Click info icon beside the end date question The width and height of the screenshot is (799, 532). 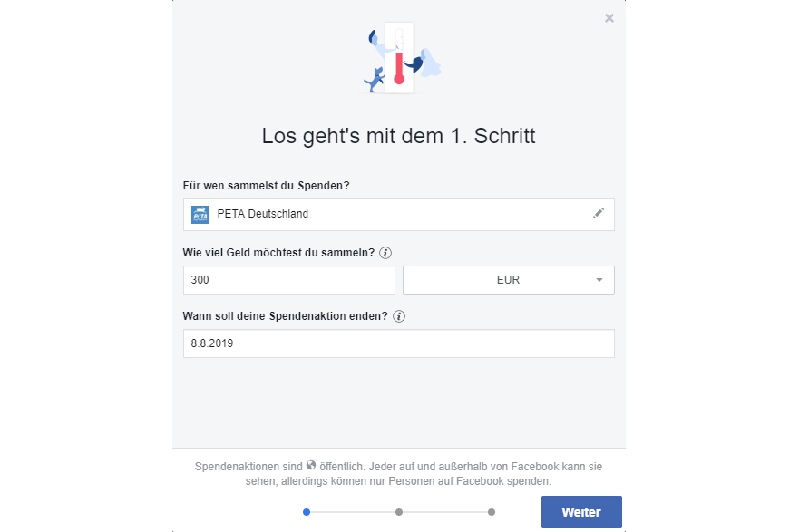pos(399,316)
